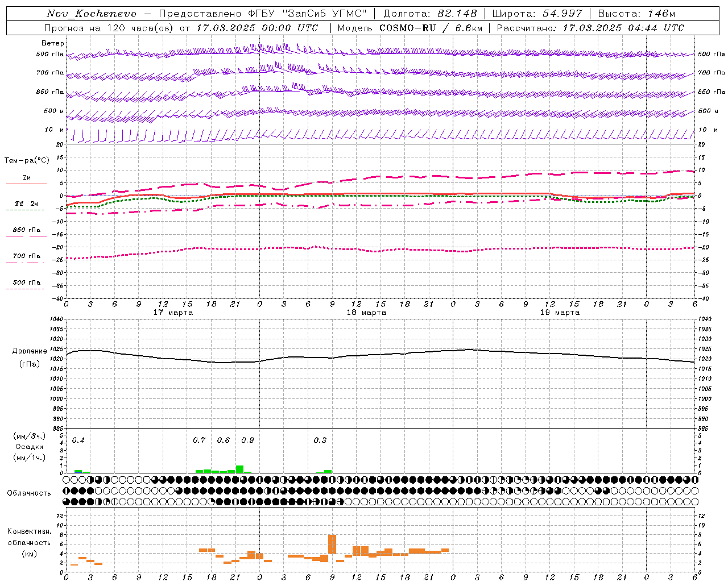
Task: Click the Ветер wind panel label
Action: (x=53, y=43)
